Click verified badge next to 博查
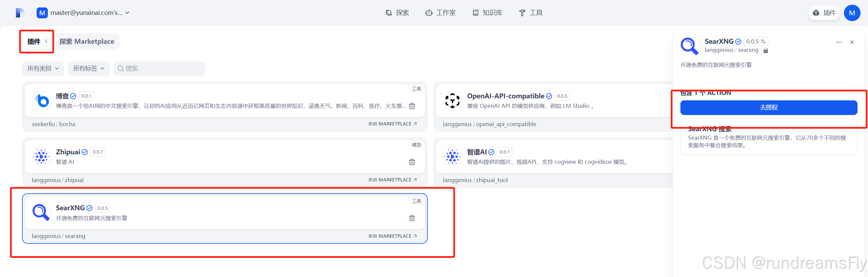The height and width of the screenshot is (277, 868). (x=73, y=96)
